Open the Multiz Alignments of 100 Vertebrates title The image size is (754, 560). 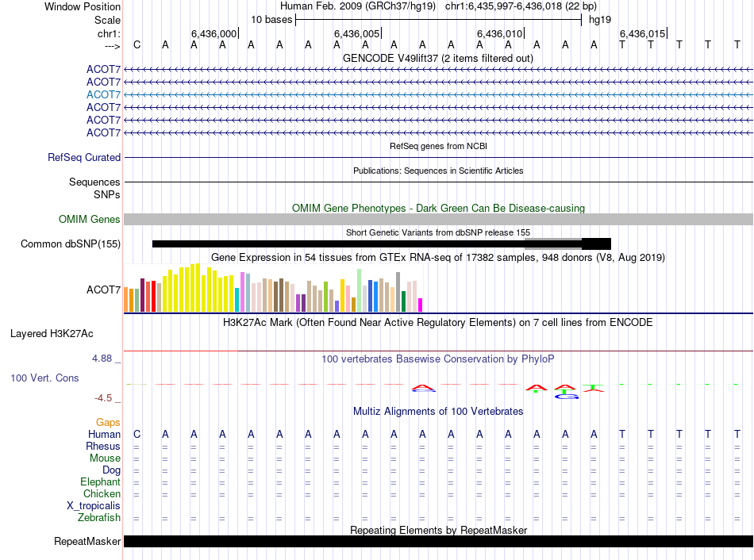pyautogui.click(x=437, y=412)
